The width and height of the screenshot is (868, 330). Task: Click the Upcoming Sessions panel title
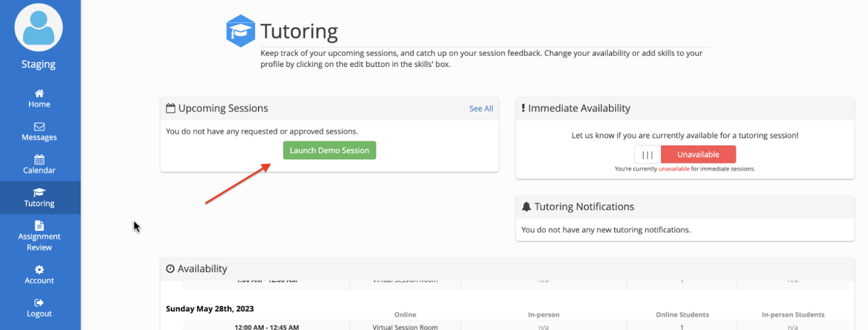pyautogui.click(x=223, y=108)
